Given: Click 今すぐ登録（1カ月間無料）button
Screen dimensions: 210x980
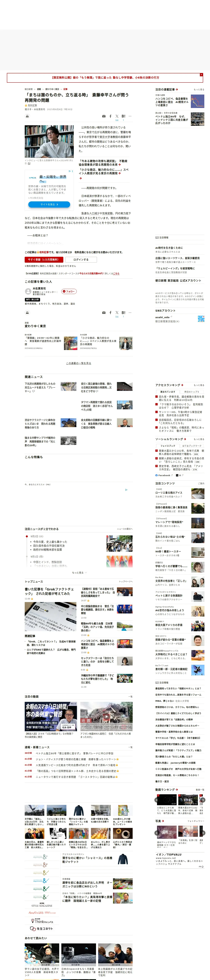Looking at the screenshot, I should coord(44,260).
